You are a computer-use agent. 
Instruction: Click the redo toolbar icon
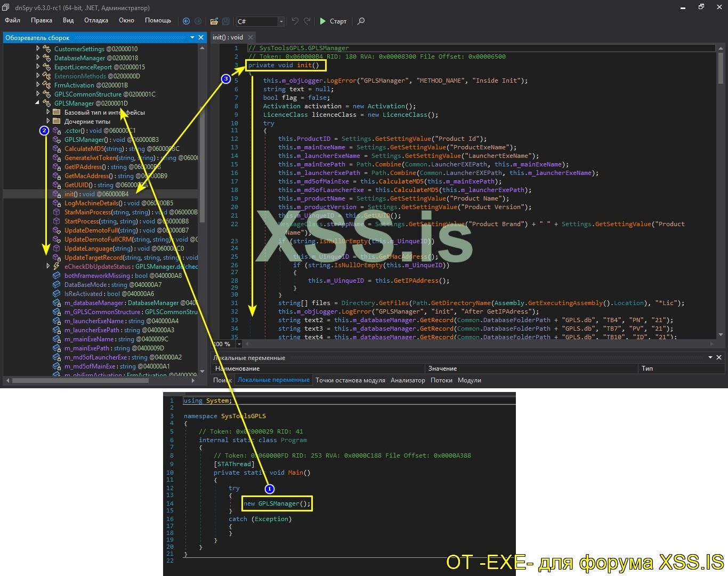click(x=307, y=21)
